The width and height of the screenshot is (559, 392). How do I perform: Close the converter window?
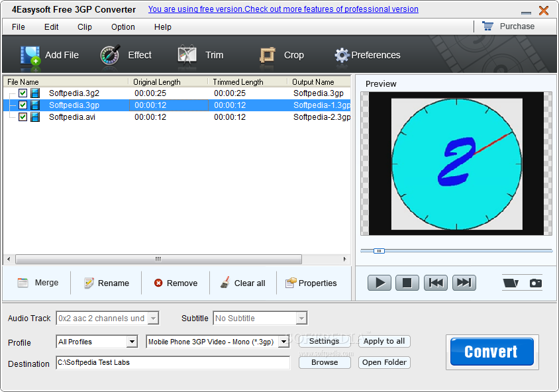(x=544, y=11)
